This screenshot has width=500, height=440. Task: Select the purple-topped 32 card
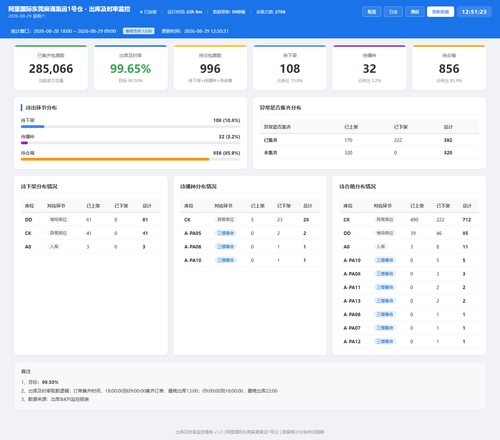[x=369, y=68]
